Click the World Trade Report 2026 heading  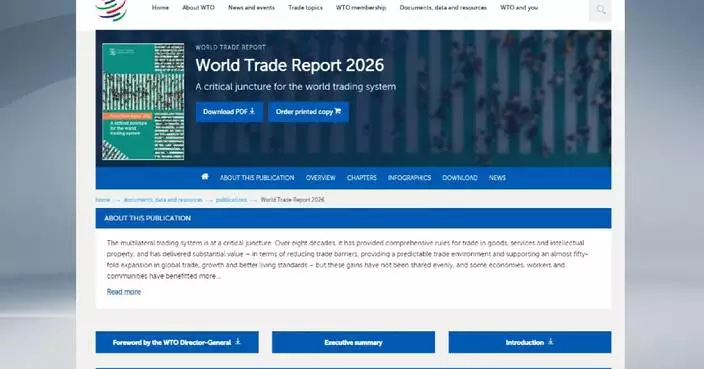pos(290,66)
